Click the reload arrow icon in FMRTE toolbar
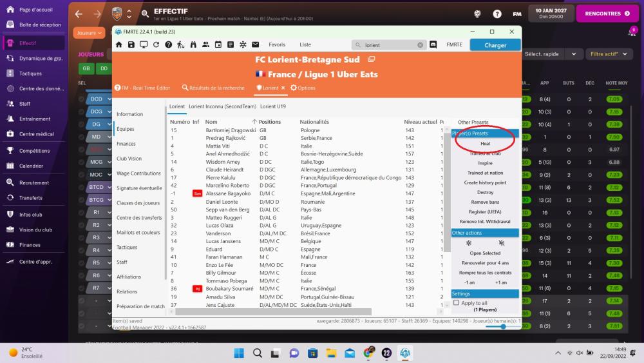Viewport: 644px width, 363px height. tap(156, 44)
